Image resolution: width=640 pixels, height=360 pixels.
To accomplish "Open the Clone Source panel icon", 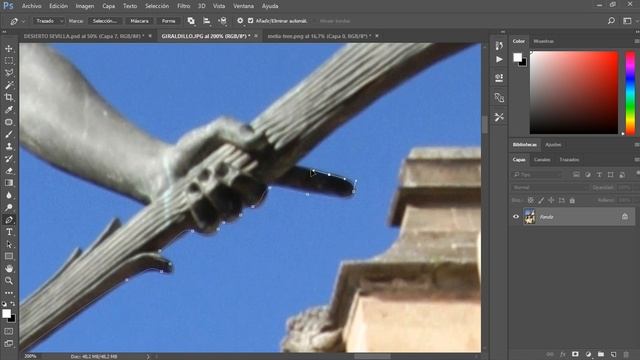I will tap(499, 98).
